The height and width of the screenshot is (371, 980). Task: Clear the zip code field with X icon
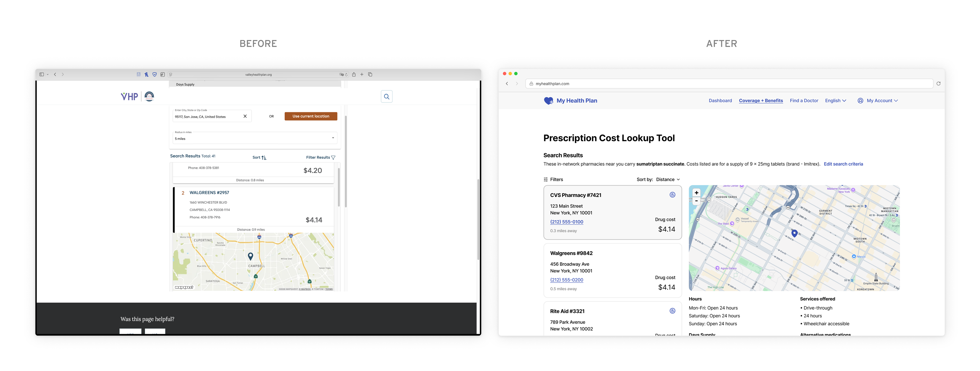coord(245,116)
